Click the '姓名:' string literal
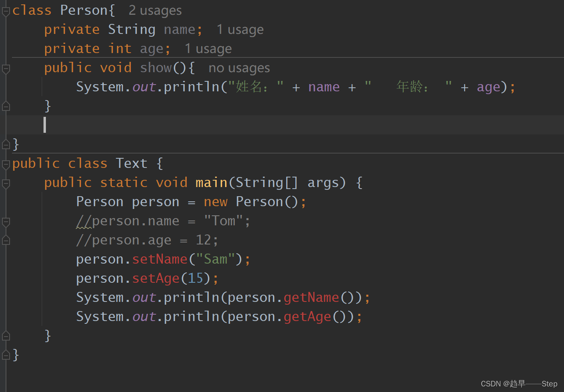This screenshot has width=564, height=392. tap(255, 87)
